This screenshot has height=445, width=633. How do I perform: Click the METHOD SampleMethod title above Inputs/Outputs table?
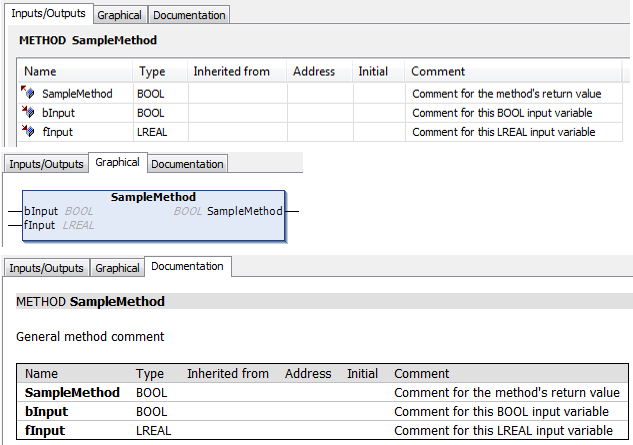tap(88, 40)
